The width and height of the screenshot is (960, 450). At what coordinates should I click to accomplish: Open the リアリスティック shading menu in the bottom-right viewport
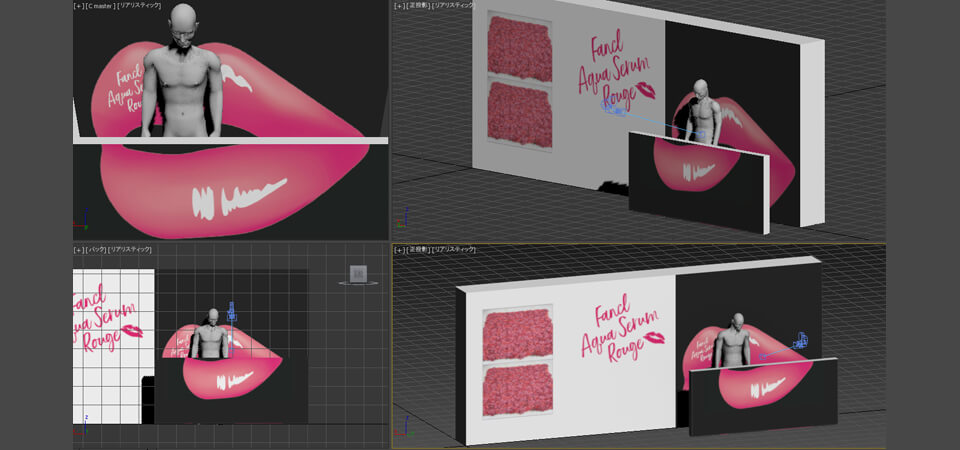click(454, 250)
